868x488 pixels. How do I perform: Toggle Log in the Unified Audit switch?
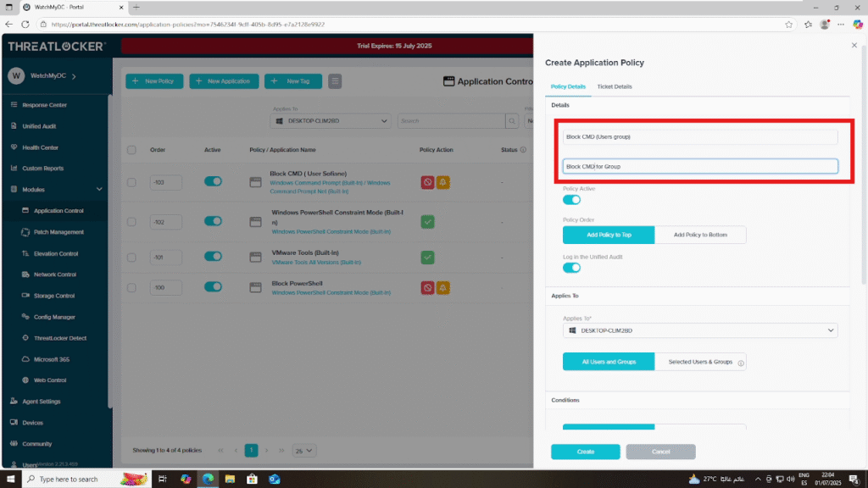(572, 268)
